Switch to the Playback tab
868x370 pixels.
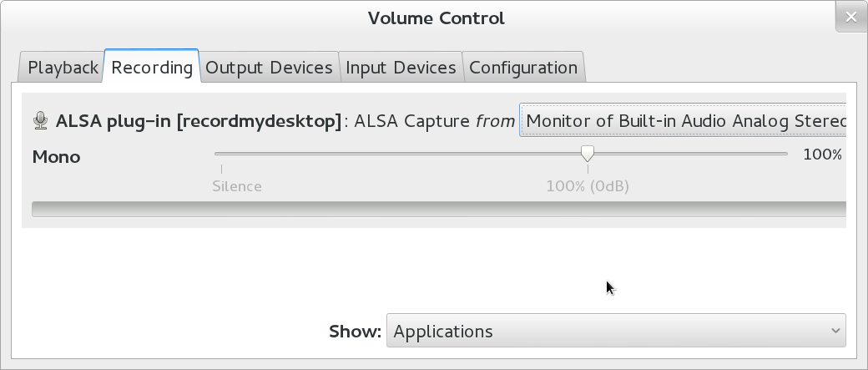tap(62, 68)
